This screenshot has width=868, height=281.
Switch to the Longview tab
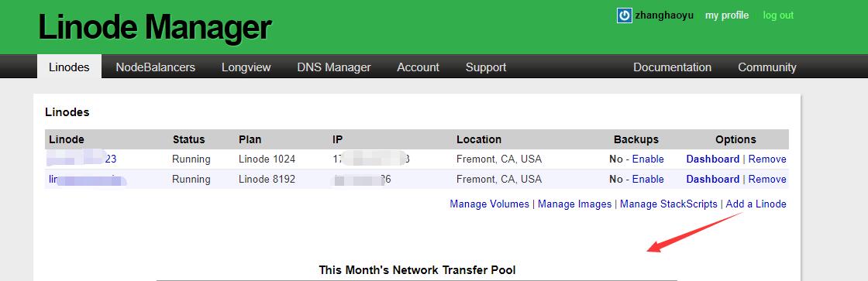[x=246, y=67]
